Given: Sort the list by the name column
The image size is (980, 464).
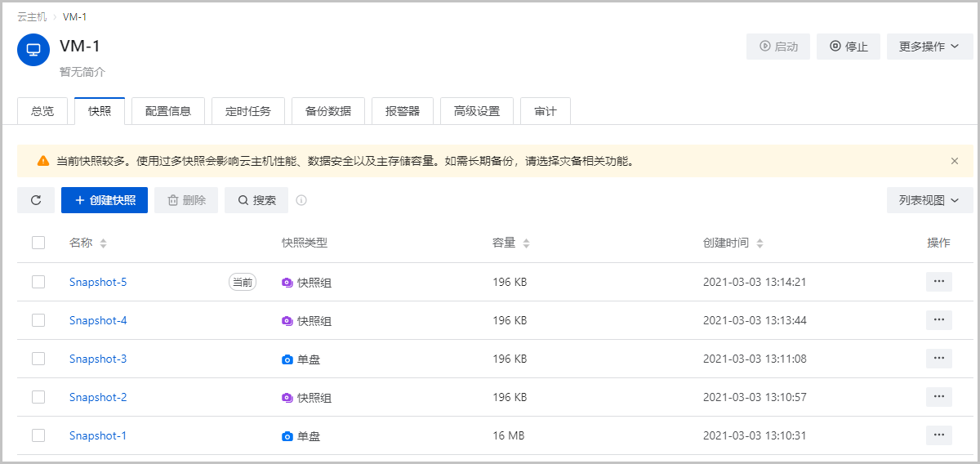Looking at the screenshot, I should pyautogui.click(x=103, y=243).
